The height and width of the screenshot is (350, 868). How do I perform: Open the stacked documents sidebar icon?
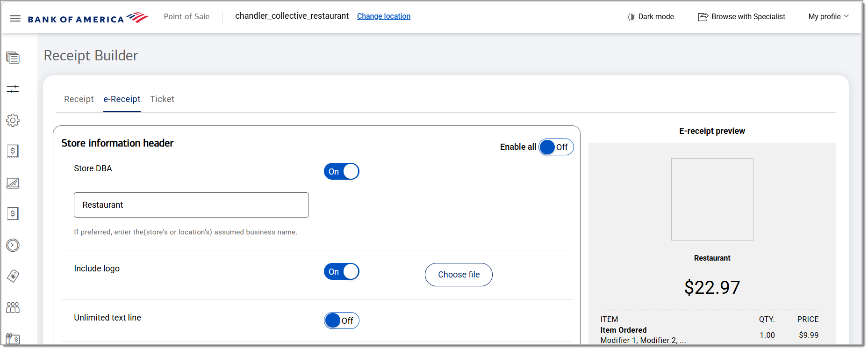[x=13, y=58]
